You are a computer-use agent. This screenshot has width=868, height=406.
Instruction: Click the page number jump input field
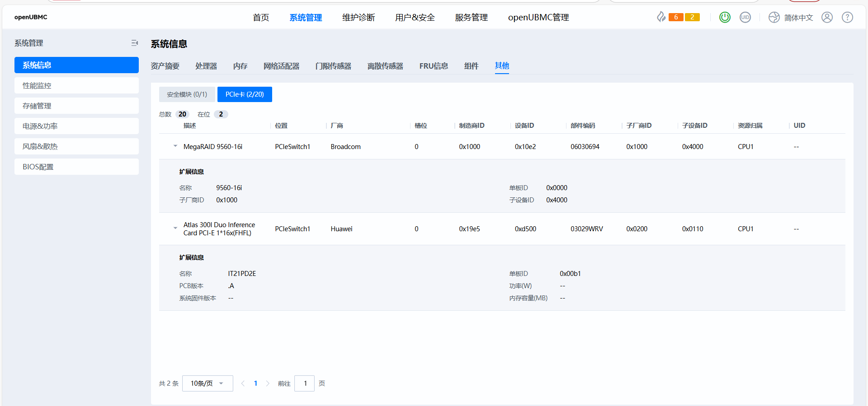point(304,383)
